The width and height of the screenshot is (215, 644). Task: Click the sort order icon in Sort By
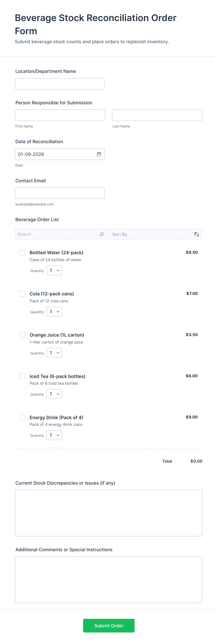tap(197, 234)
